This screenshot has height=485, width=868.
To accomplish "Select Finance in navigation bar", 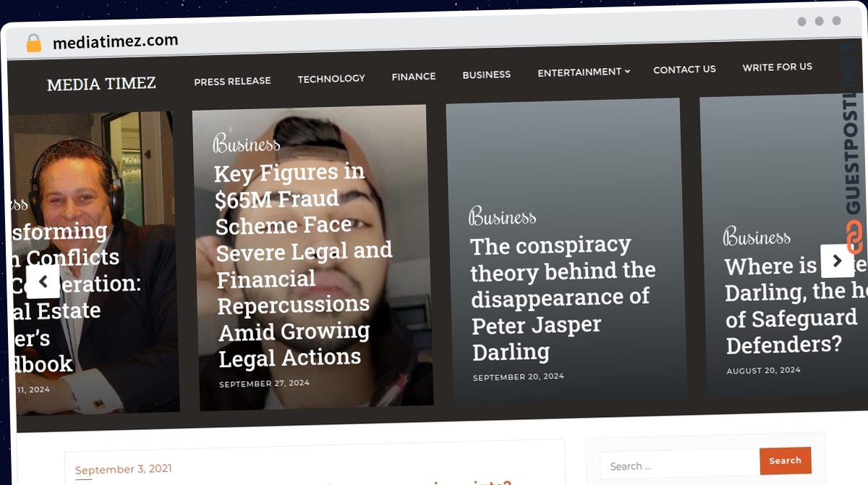I will click(414, 76).
